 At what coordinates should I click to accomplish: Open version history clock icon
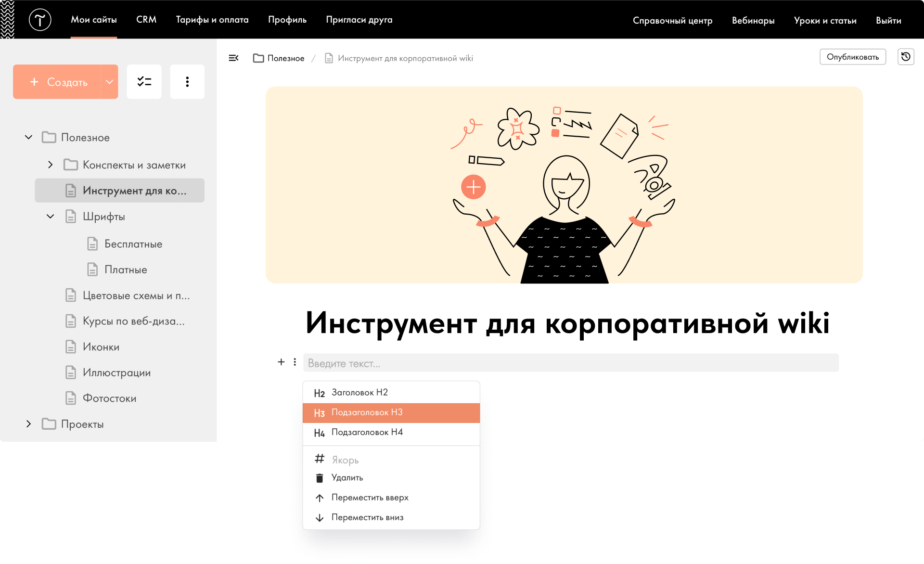pos(905,57)
